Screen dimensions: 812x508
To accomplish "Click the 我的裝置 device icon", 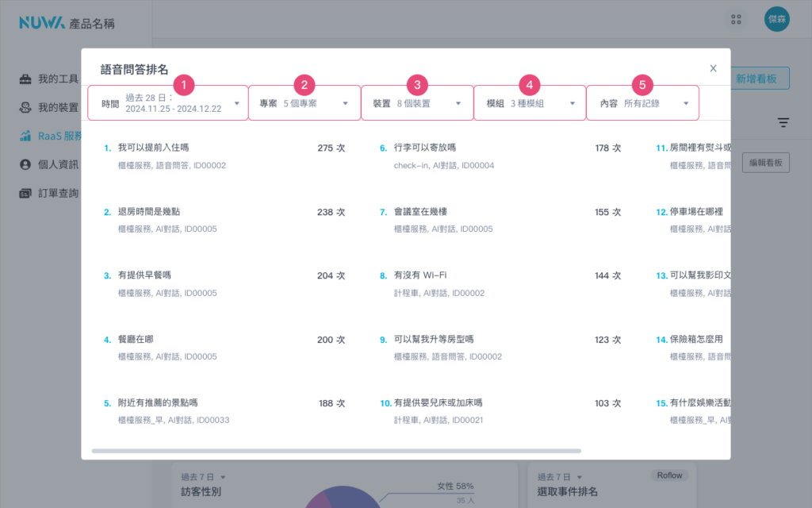I will [x=25, y=108].
